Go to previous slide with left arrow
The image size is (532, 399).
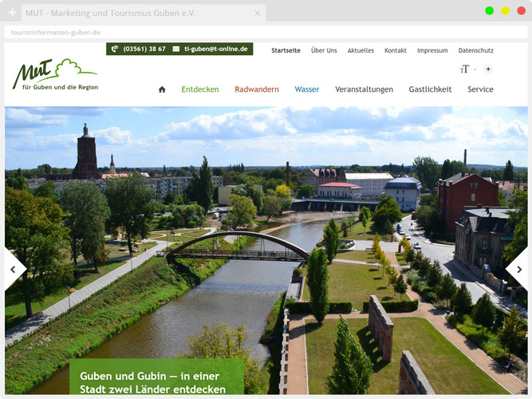click(x=14, y=270)
